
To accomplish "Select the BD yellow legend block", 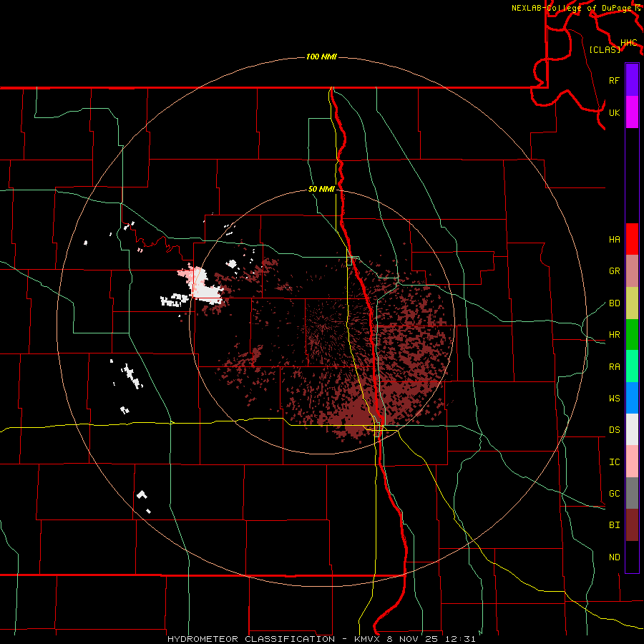I will [x=632, y=303].
